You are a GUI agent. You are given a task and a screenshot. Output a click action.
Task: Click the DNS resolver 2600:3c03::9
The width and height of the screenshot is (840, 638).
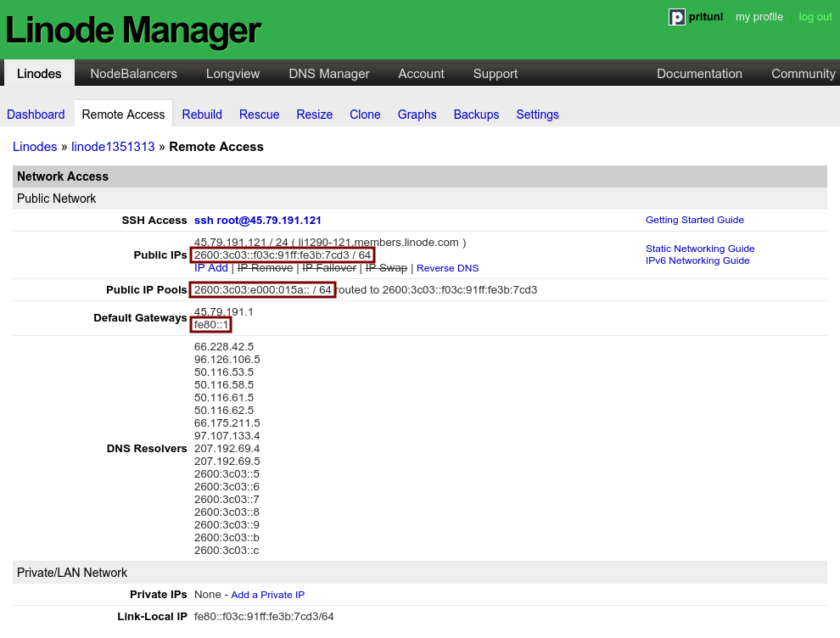[227, 525]
